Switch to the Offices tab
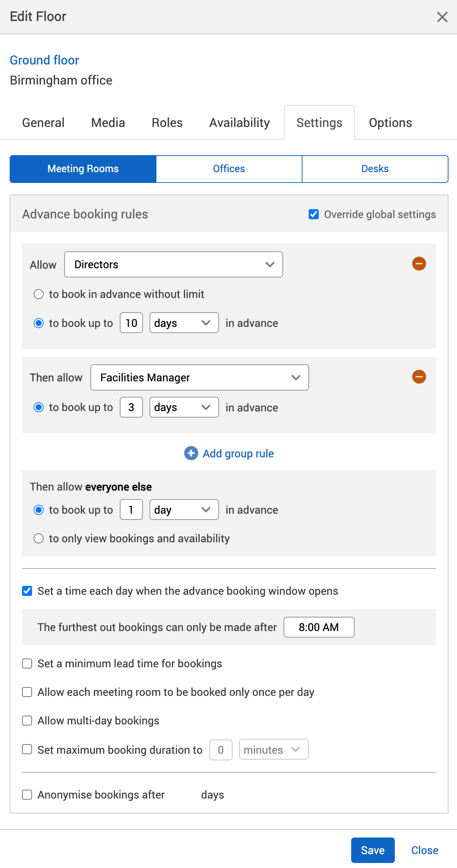This screenshot has width=457, height=868. (x=229, y=169)
